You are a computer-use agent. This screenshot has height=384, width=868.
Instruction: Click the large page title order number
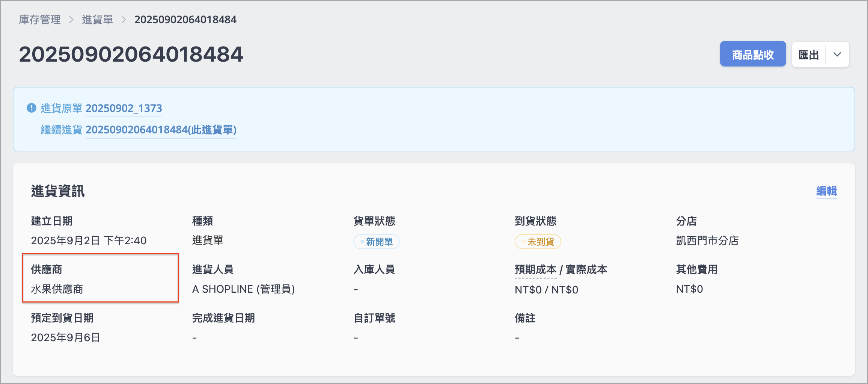coord(131,54)
